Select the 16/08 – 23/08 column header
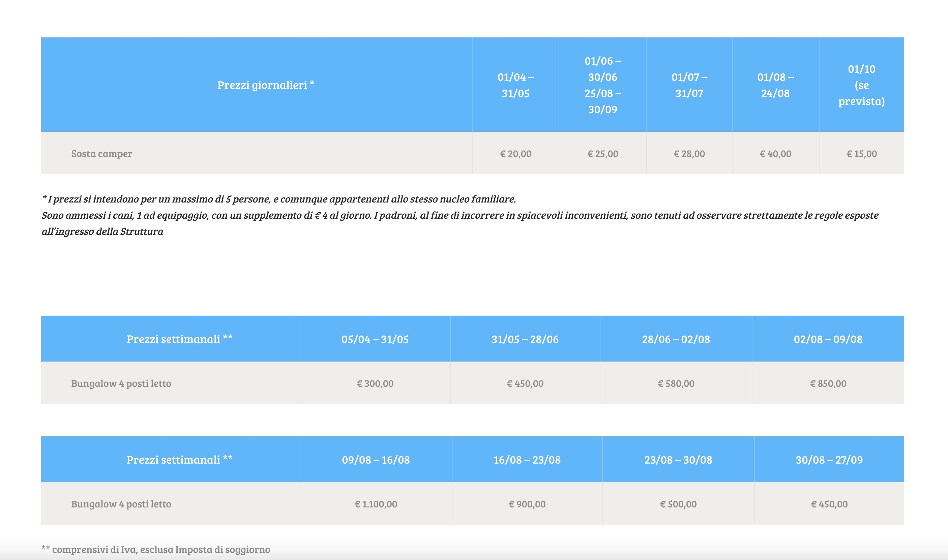 point(527,460)
